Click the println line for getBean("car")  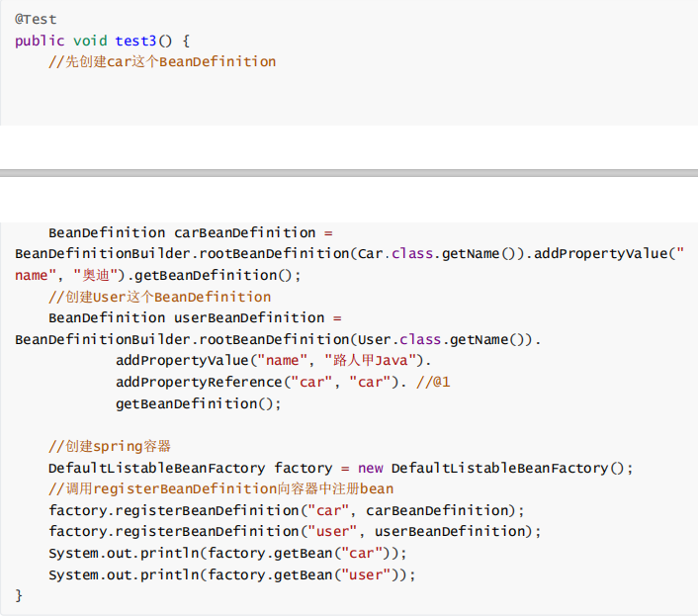click(x=227, y=553)
